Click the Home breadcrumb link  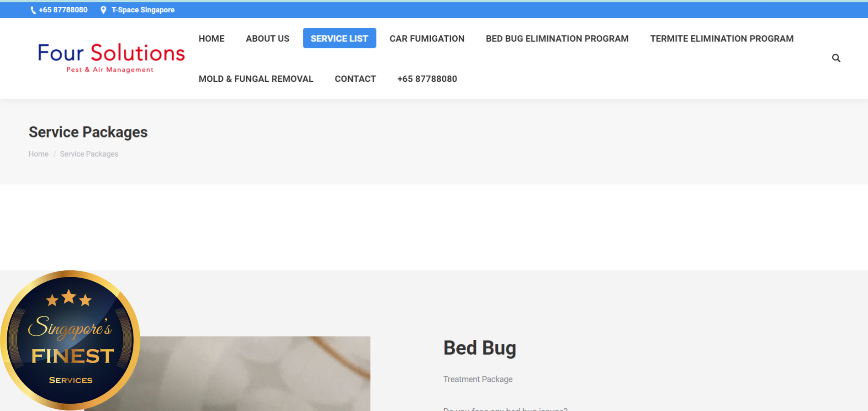tap(38, 154)
